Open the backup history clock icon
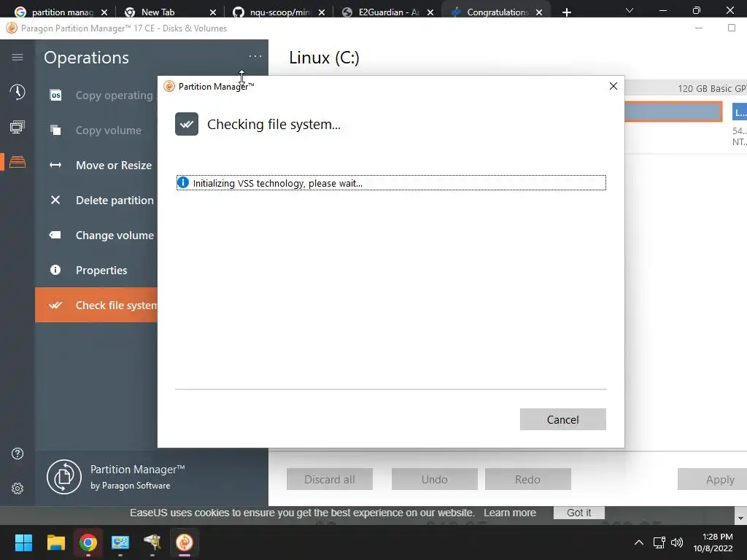This screenshot has width=747, height=560. point(18,92)
